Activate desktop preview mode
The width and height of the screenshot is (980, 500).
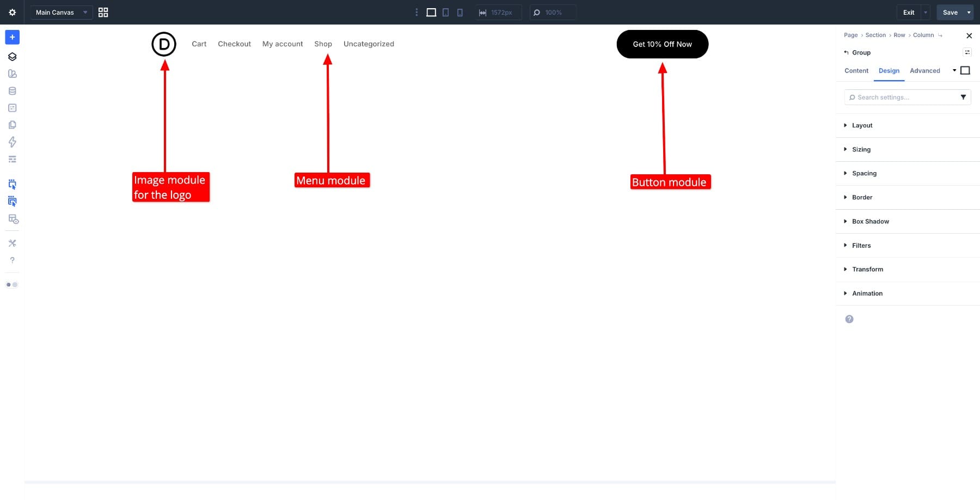431,12
